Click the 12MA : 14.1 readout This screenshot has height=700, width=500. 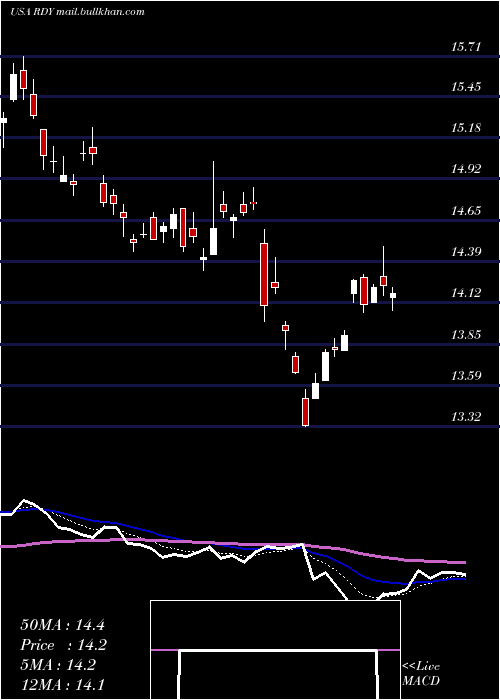(x=62, y=685)
